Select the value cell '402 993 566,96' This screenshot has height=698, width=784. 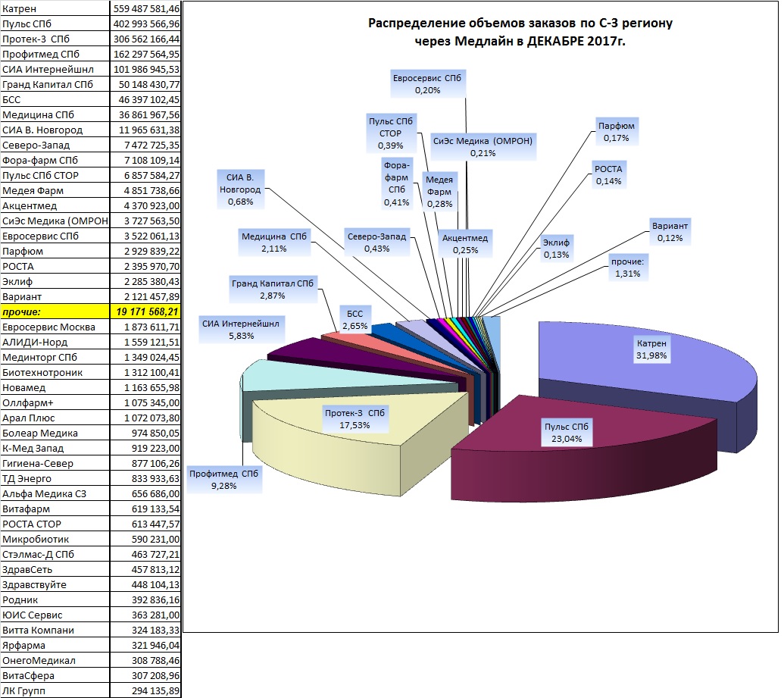coord(145,23)
